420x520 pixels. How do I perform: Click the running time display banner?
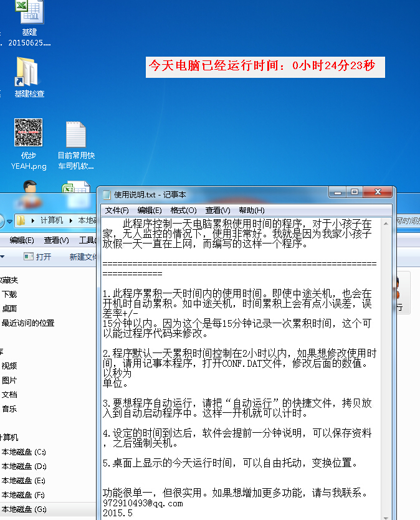(x=265, y=67)
